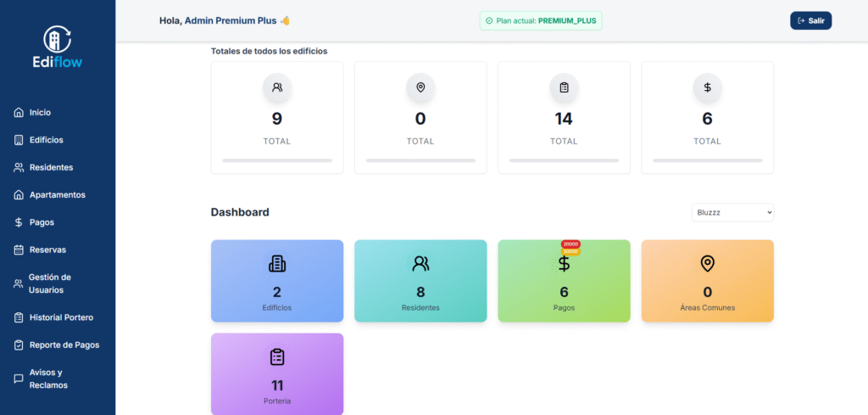
Task: Click progress bar under 14 total card
Action: 564,160
